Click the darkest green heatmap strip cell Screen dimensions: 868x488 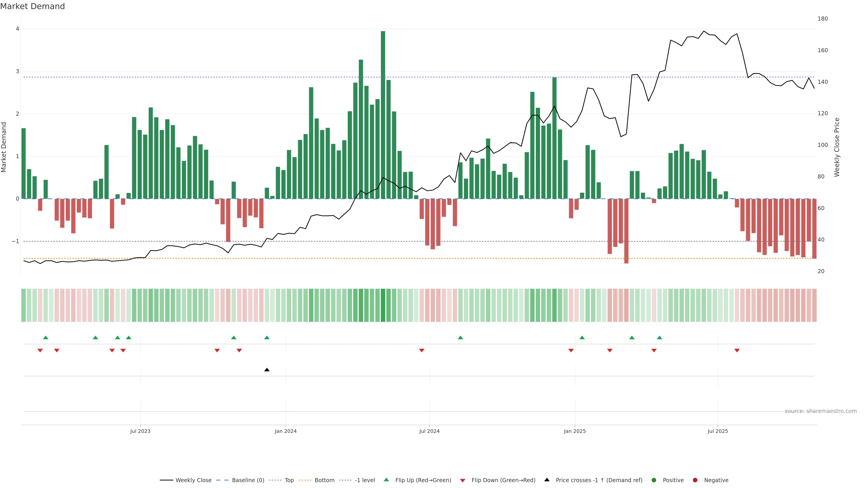(x=383, y=305)
